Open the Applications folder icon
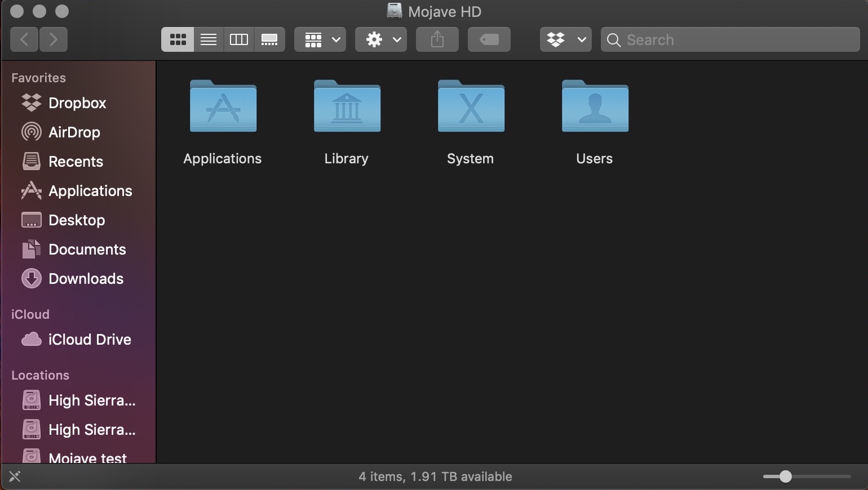 point(222,107)
